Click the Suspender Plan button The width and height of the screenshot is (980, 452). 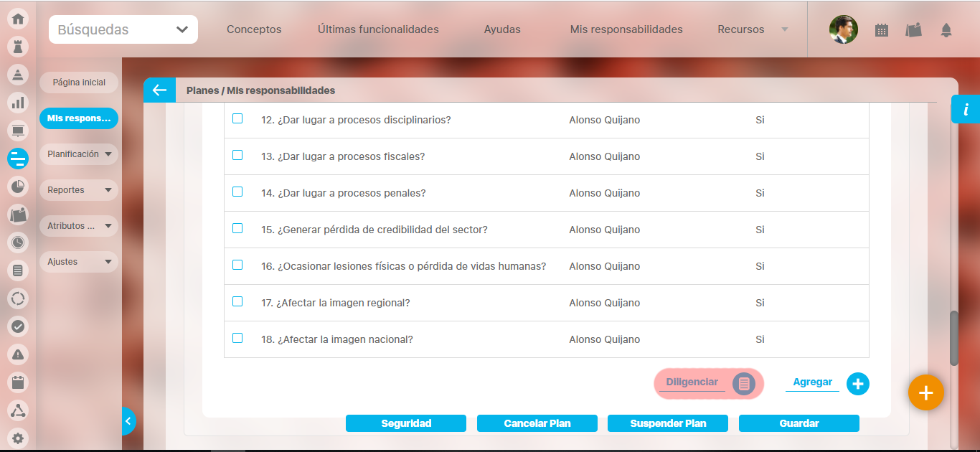[668, 423]
